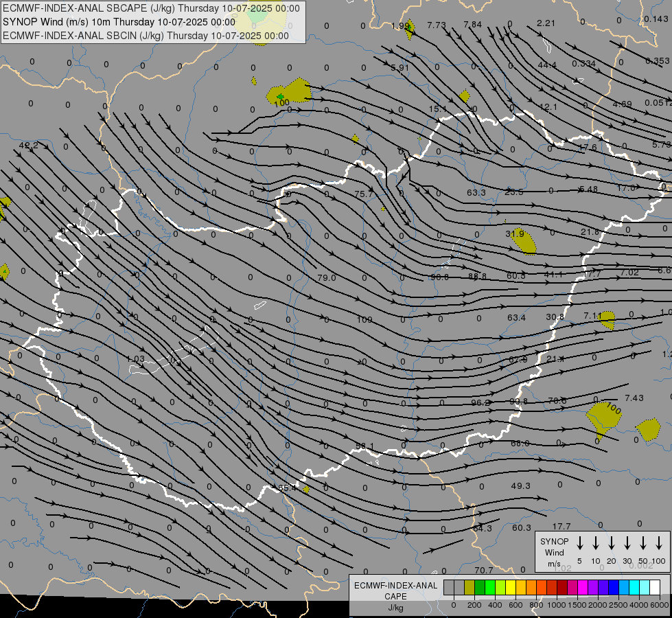Click the 64.3 value near the bottom
Screen dimensions: 672x618
tap(483, 528)
